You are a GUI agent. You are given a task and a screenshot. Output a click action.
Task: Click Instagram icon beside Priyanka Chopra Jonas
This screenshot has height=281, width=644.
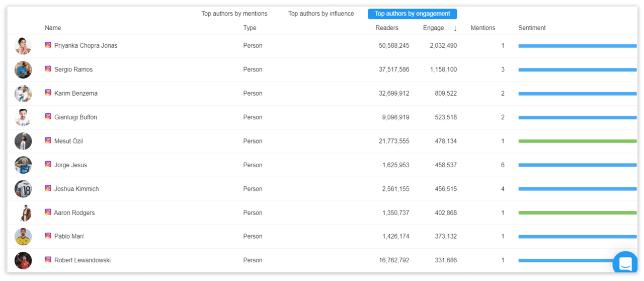point(48,45)
